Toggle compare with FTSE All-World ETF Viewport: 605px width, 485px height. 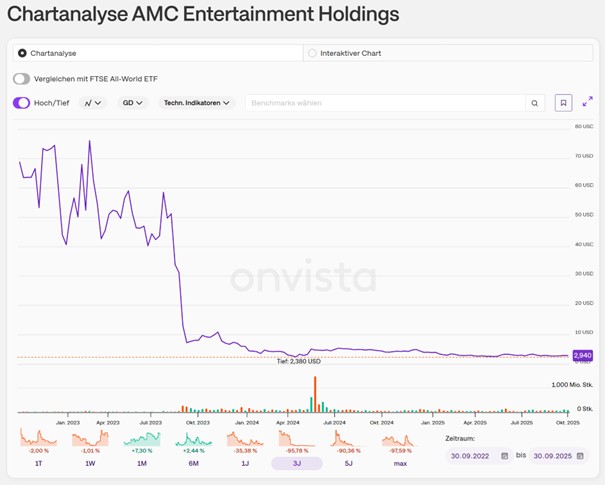tap(21, 78)
